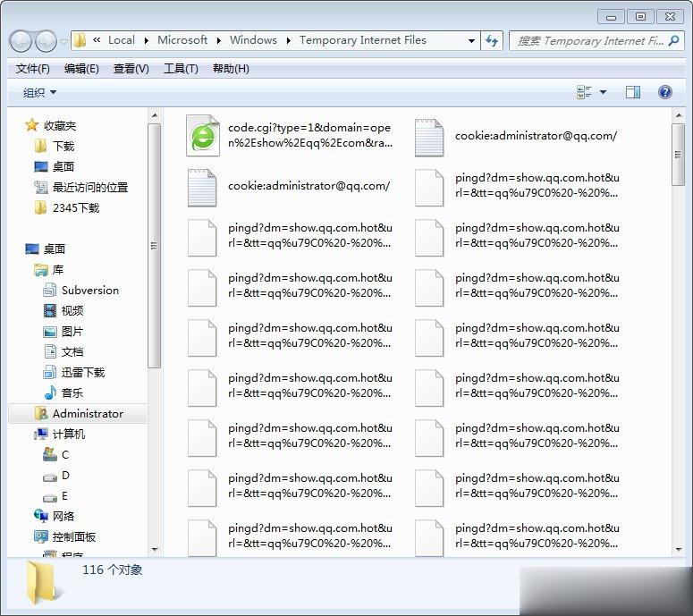Open the 编辑(E) menu

coord(81,69)
